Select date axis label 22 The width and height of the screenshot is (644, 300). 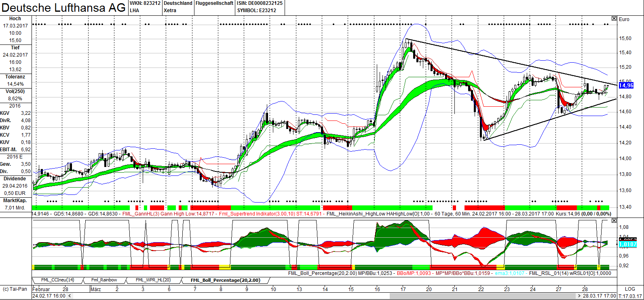click(x=481, y=289)
